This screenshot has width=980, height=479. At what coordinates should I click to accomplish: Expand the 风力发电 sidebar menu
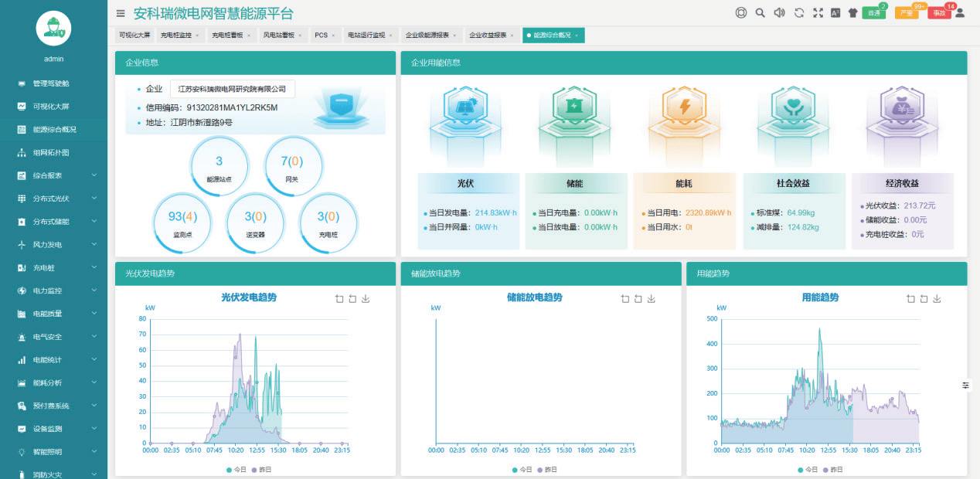pyautogui.click(x=53, y=245)
